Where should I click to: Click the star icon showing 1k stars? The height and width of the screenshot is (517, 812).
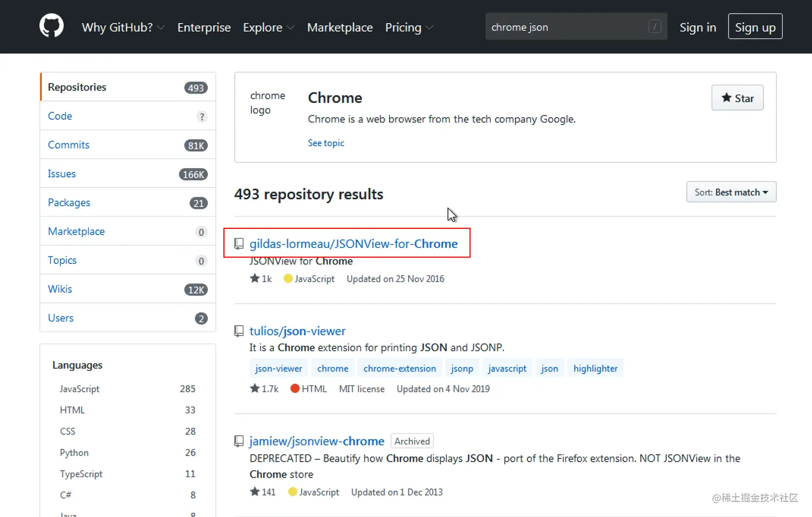click(x=255, y=278)
